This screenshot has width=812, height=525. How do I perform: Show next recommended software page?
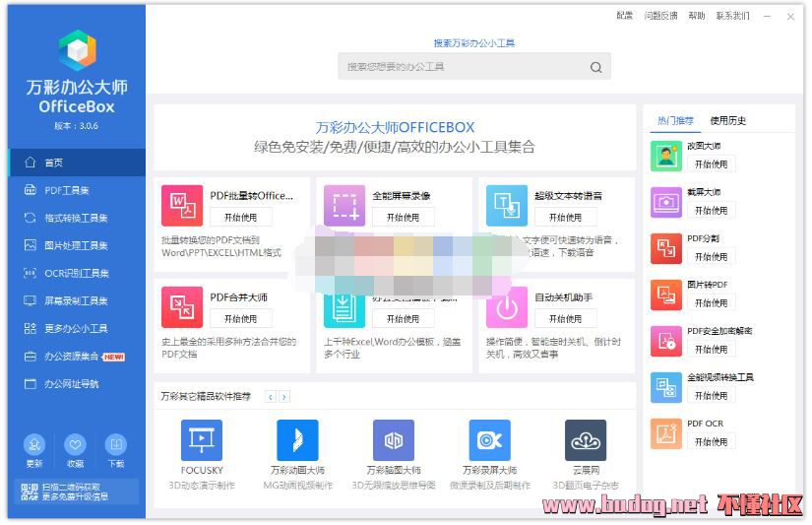tap(284, 397)
